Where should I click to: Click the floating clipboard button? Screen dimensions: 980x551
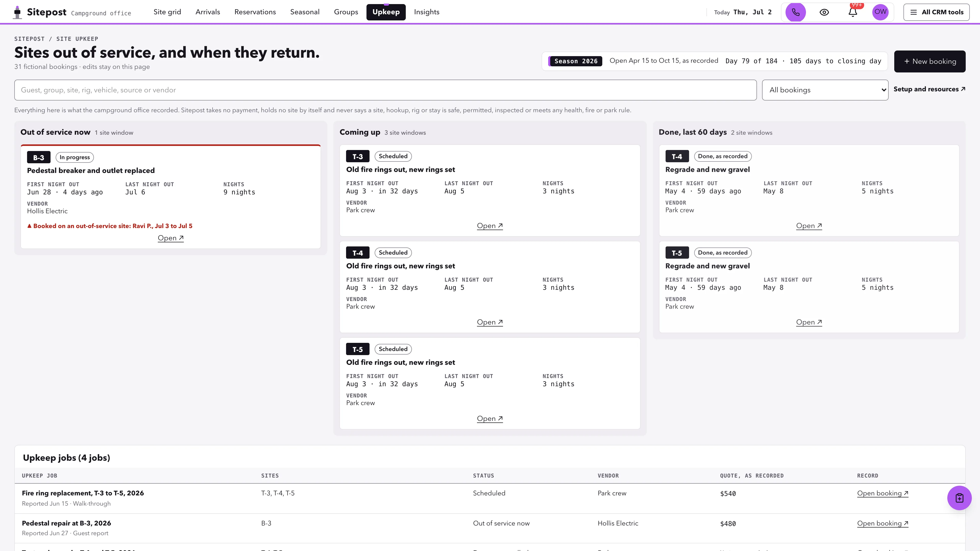tap(959, 498)
